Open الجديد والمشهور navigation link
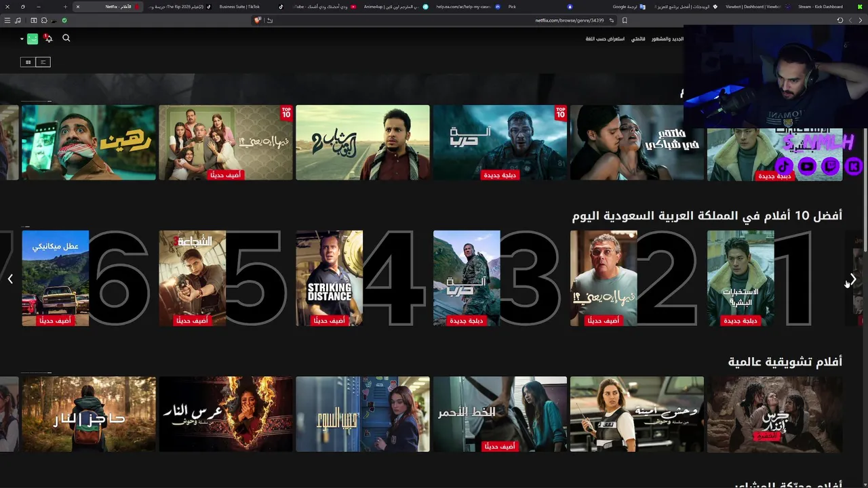Image resolution: width=868 pixels, height=488 pixels. (667, 39)
